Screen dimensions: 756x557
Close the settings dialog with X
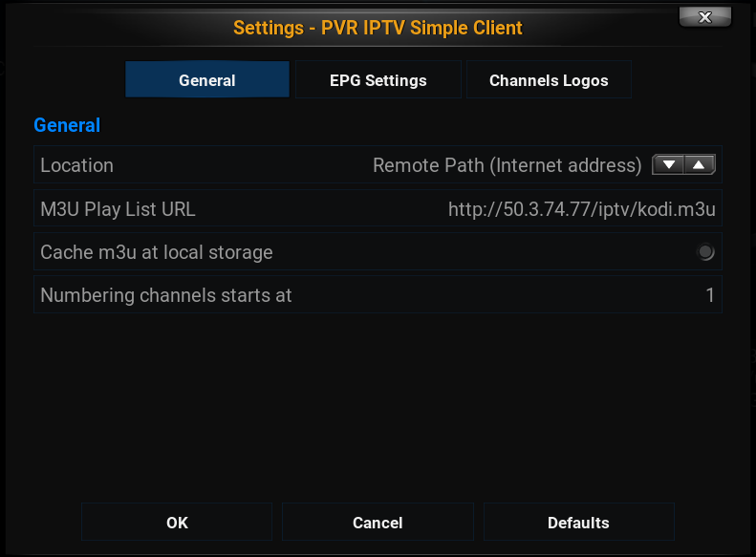click(x=705, y=17)
